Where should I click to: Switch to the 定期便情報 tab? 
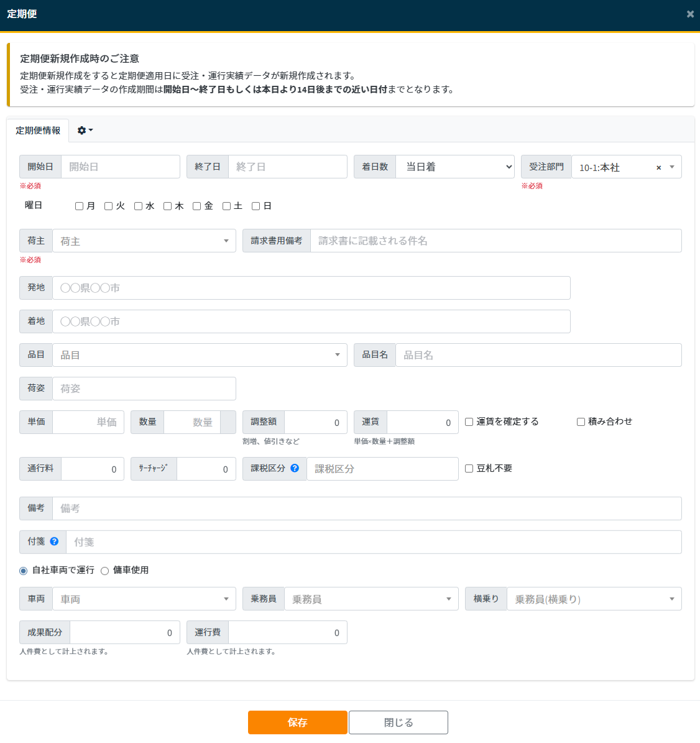pos(38,131)
